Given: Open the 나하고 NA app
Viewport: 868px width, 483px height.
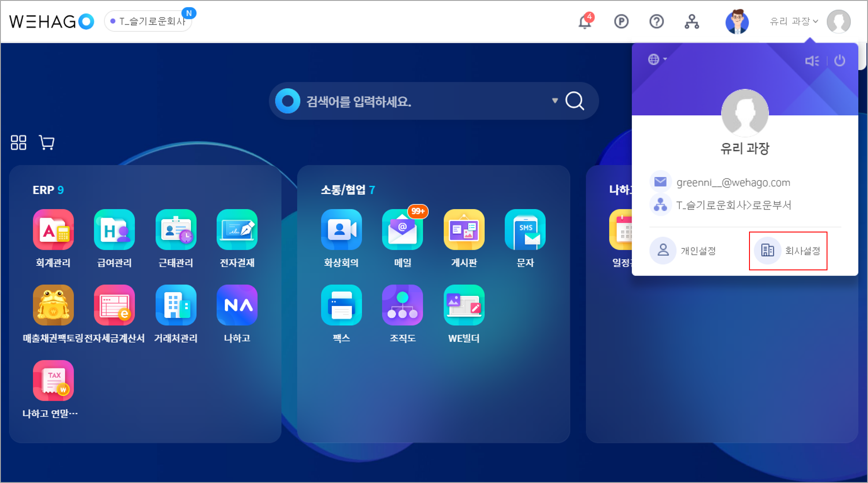Looking at the screenshot, I should click(237, 305).
